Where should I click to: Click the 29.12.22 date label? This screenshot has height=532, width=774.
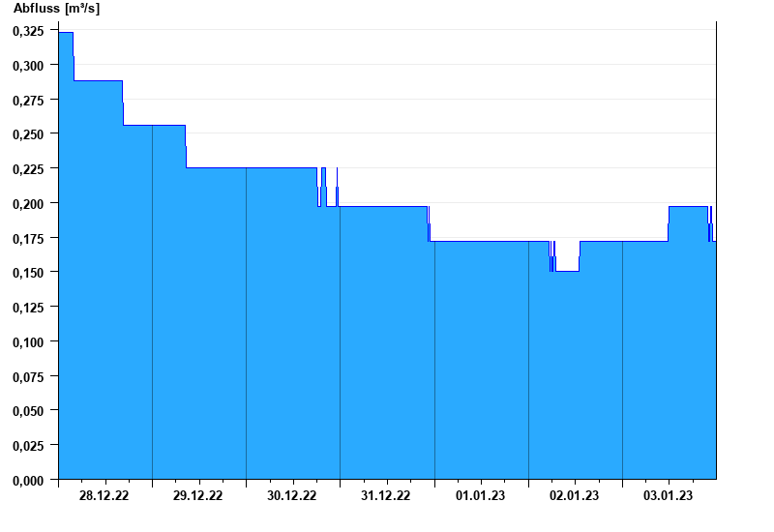point(197,495)
